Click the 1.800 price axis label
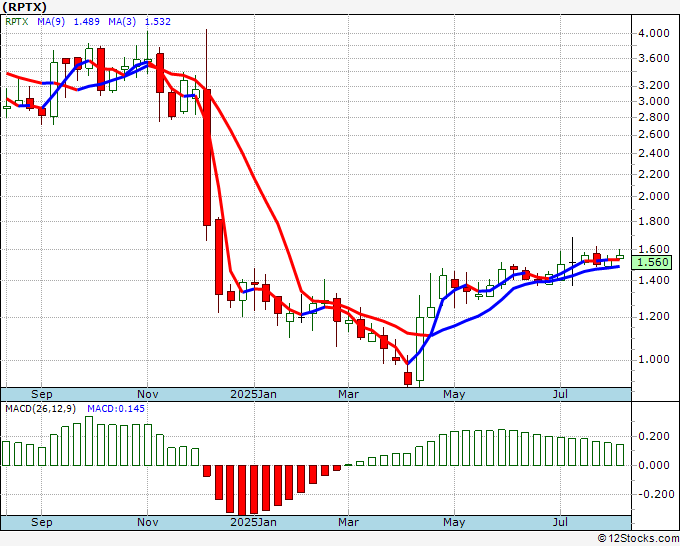The height and width of the screenshot is (546, 680). tap(654, 221)
